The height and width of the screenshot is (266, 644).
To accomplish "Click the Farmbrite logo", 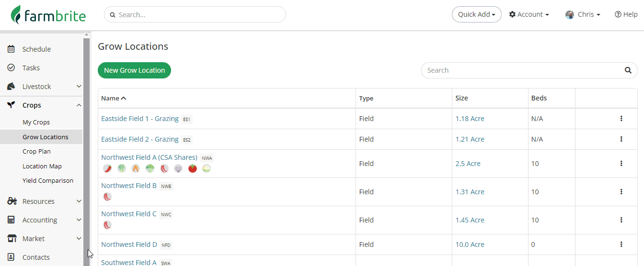I will [x=48, y=15].
